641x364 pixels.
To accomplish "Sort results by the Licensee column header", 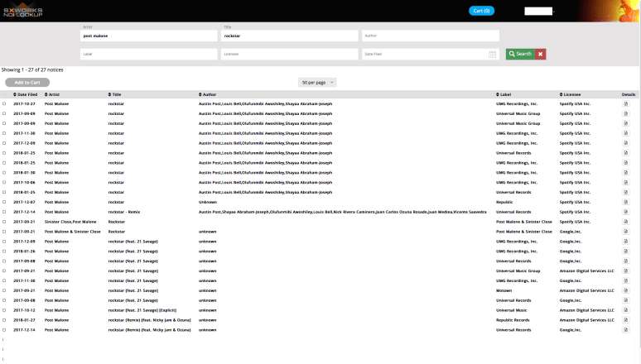I will coord(571,94).
